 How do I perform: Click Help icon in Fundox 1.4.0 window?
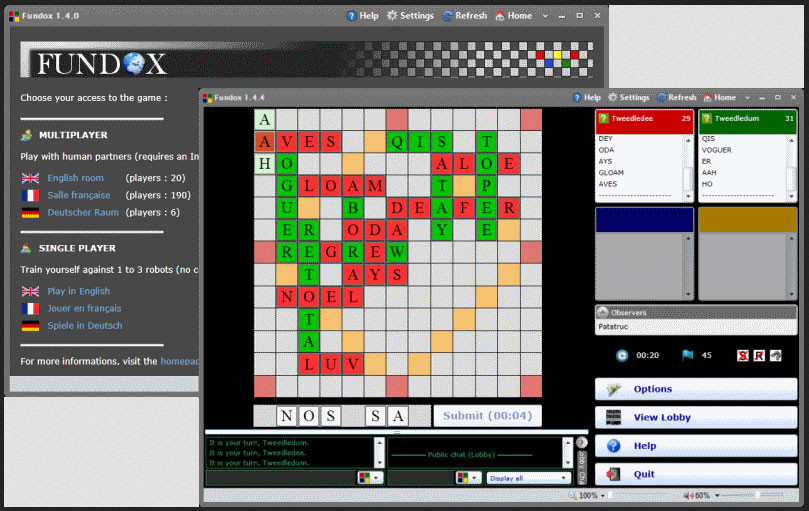coord(351,16)
